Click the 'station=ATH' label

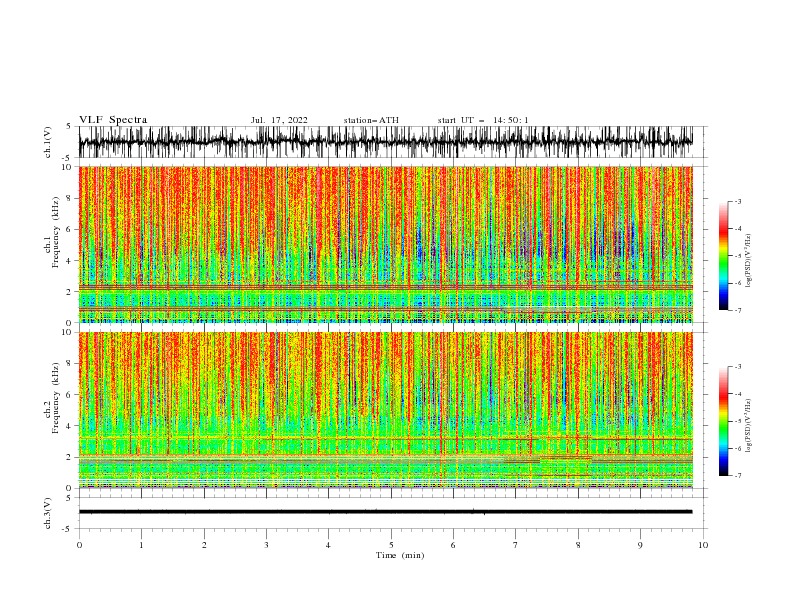click(371, 120)
